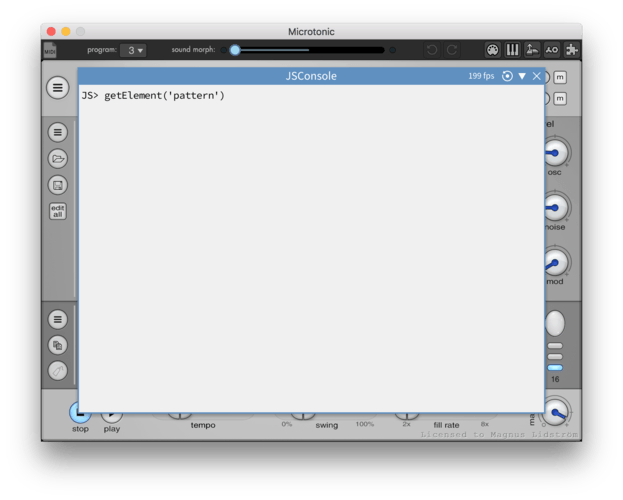Open the program number dropdown

(133, 50)
